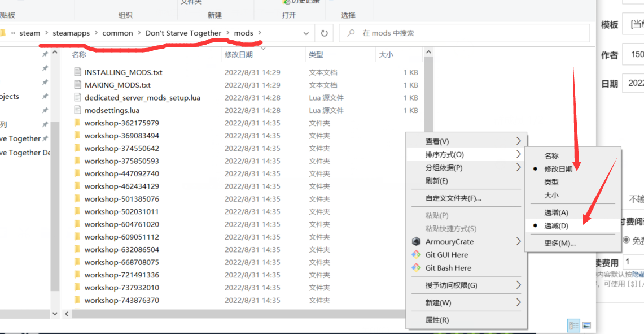Switch to large icons view using bottom-right icon
The height and width of the screenshot is (334, 644).
point(586,326)
